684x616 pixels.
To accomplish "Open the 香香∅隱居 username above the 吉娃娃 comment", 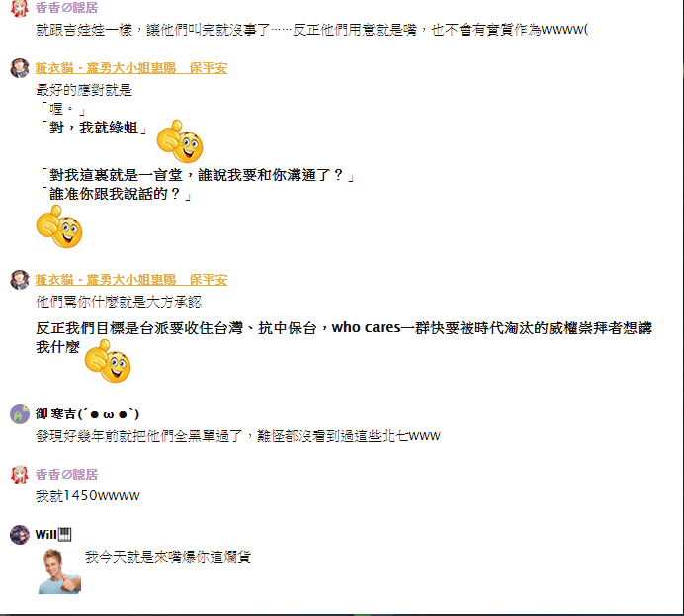I will (x=67, y=8).
